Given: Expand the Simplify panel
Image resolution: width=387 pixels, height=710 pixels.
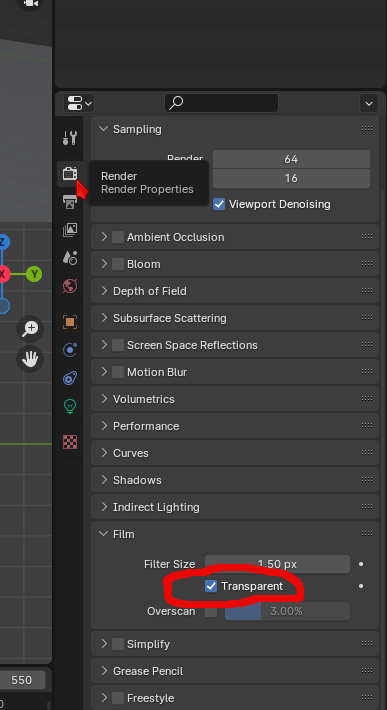Looking at the screenshot, I should pos(104,644).
